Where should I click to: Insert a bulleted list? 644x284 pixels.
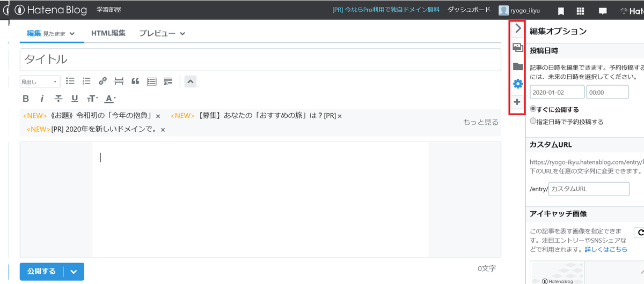pyautogui.click(x=70, y=81)
